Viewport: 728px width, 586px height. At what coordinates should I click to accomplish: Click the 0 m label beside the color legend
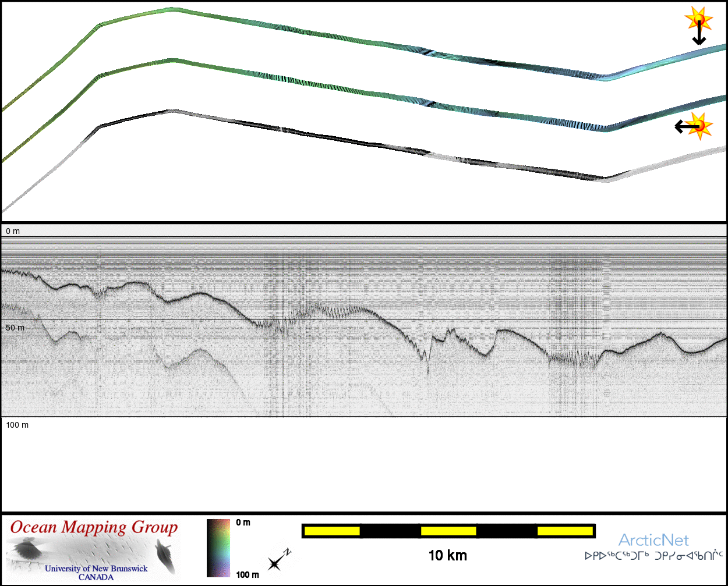(243, 523)
